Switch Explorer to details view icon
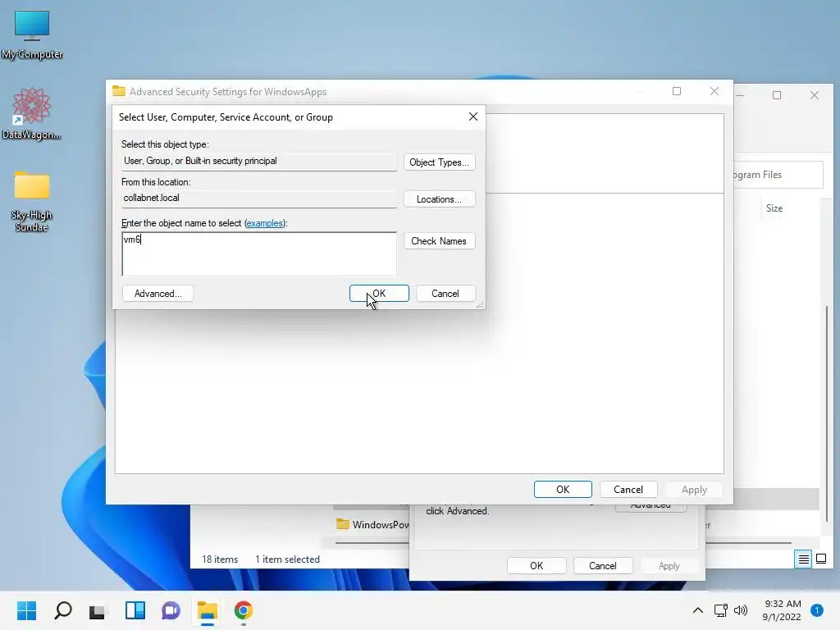Image resolution: width=840 pixels, height=630 pixels. (x=804, y=559)
